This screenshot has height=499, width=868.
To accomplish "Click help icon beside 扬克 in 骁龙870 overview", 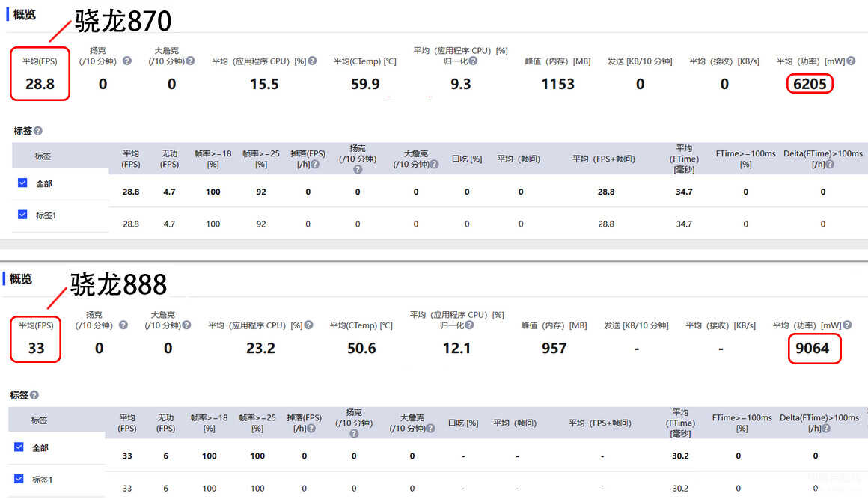I will [126, 61].
